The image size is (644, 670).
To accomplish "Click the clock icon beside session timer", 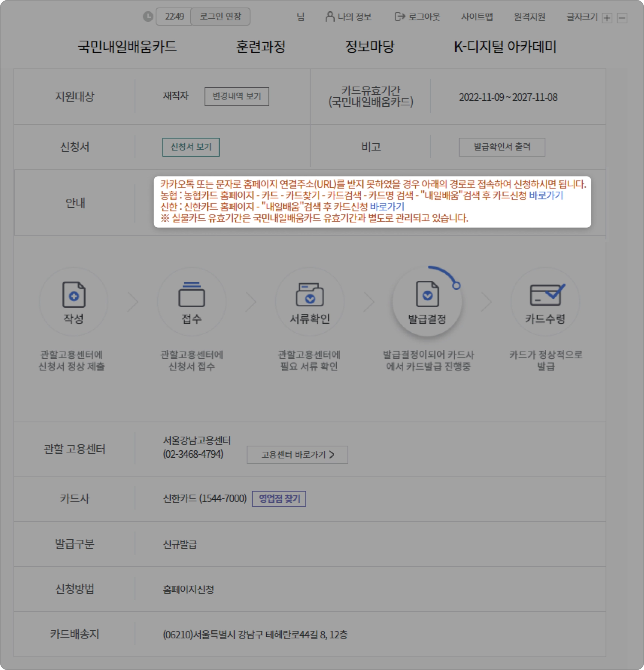I will point(148,17).
